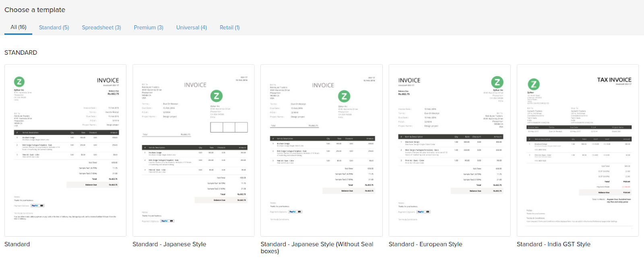644x258 pixels.
Task: Click 'Standard - Japanese Style (Without Seal boxes)' caption
Action: click(x=317, y=247)
